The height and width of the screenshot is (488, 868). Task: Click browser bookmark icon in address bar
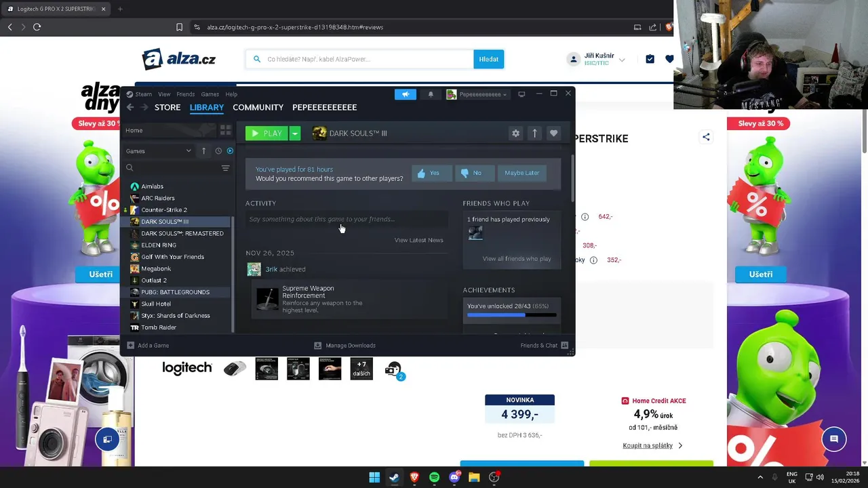[x=179, y=27]
